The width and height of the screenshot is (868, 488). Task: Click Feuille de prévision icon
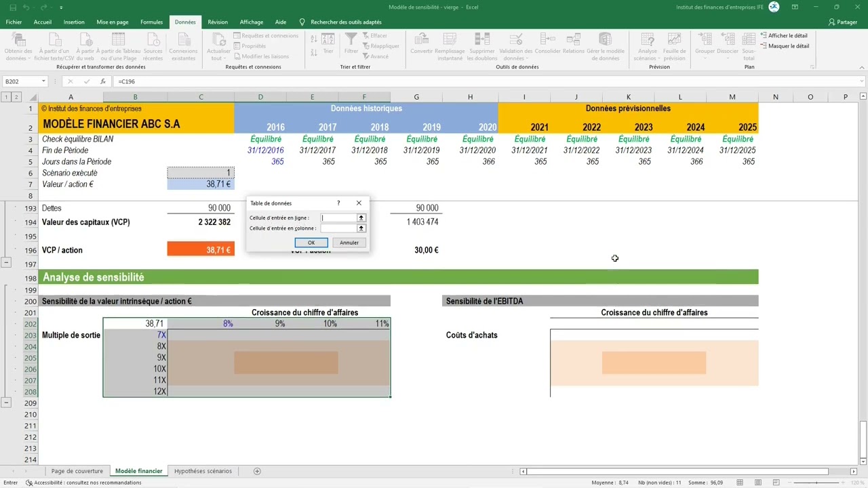[674, 39]
